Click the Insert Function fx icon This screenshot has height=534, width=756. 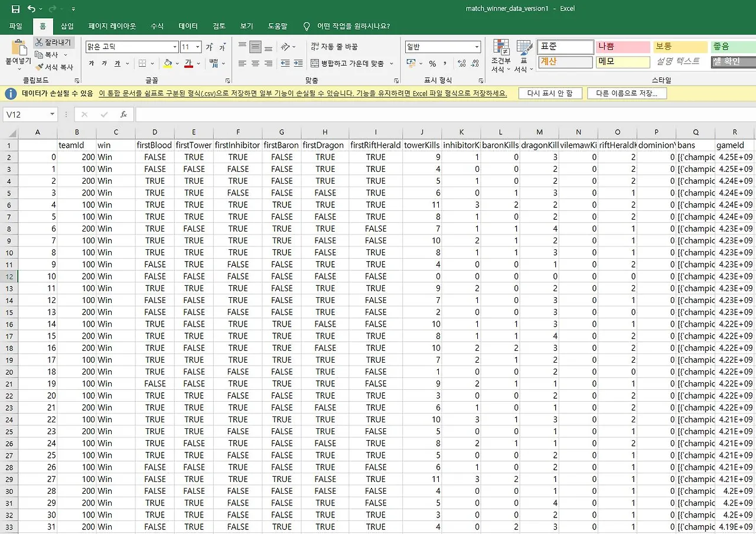tap(123, 115)
